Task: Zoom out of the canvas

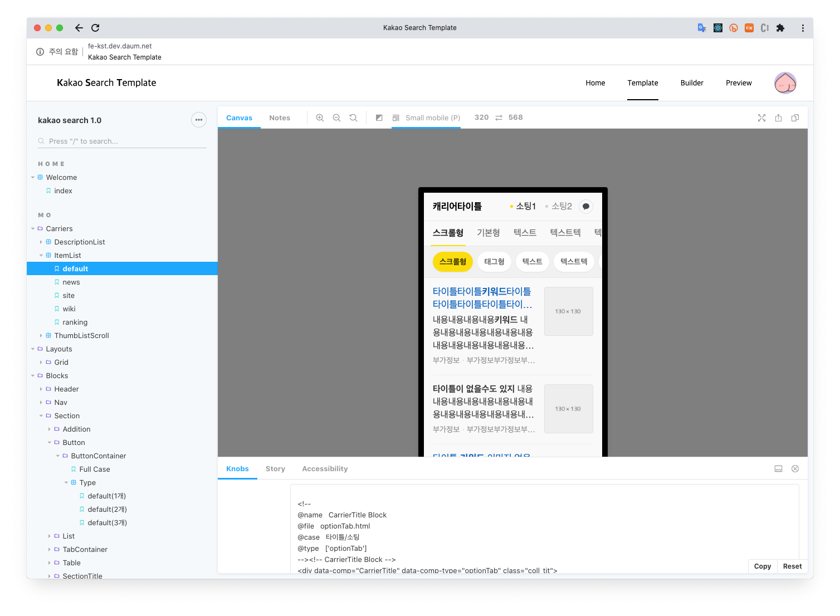Action: pyautogui.click(x=336, y=118)
